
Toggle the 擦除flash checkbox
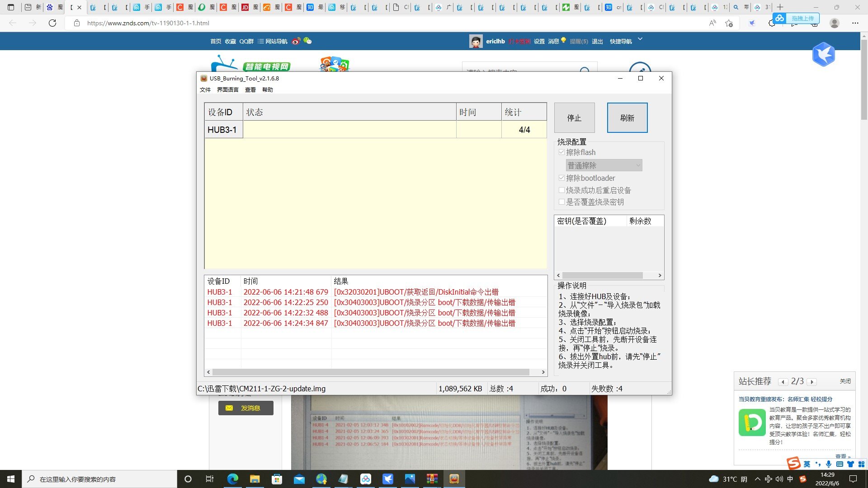(x=561, y=152)
